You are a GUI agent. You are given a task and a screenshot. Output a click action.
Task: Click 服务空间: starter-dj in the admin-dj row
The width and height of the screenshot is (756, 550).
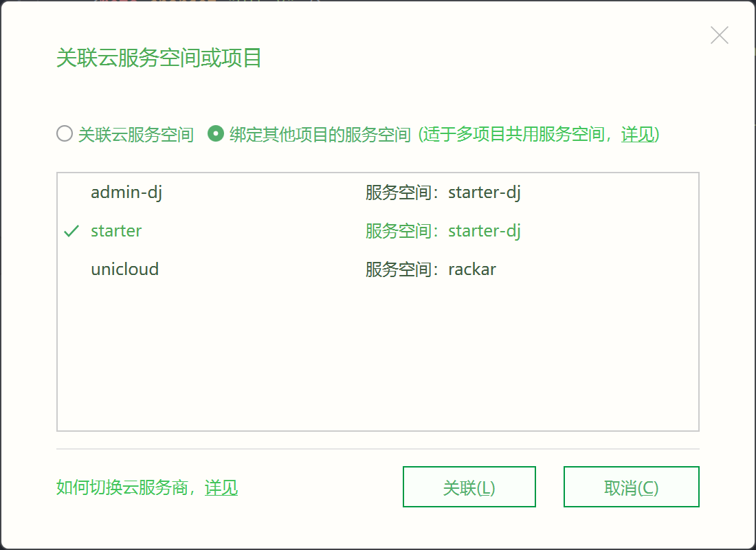[x=443, y=192]
